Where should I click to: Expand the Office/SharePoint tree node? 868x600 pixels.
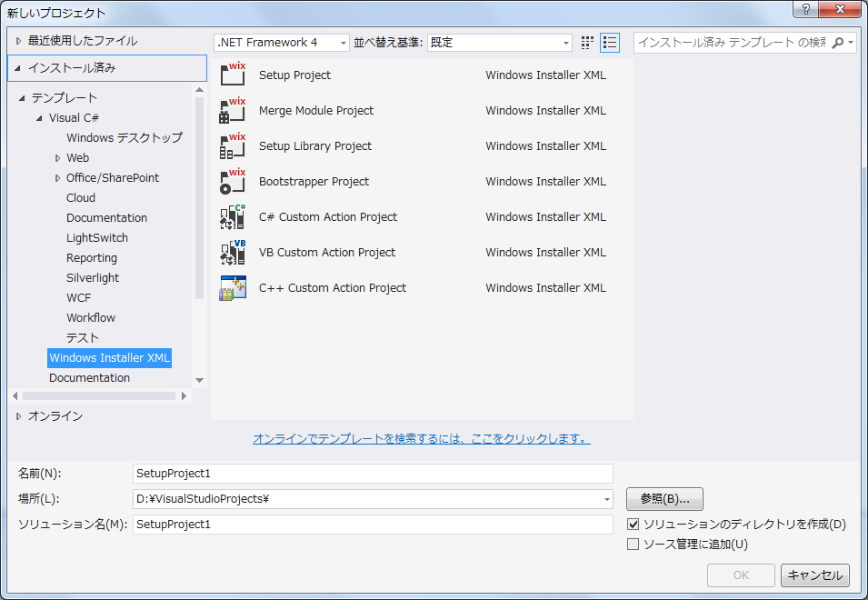(x=57, y=178)
